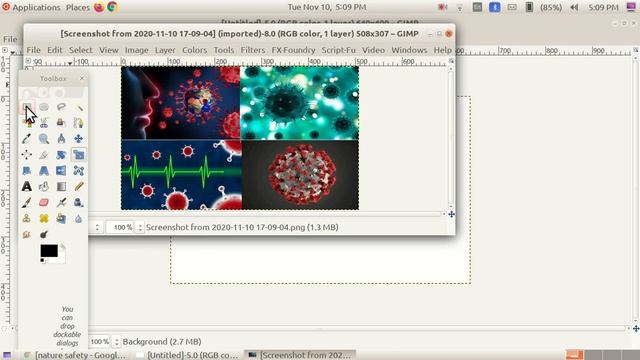Viewport: 640px width, 360px height.
Task: Select the Free Select lasso tool
Action: coord(61,107)
